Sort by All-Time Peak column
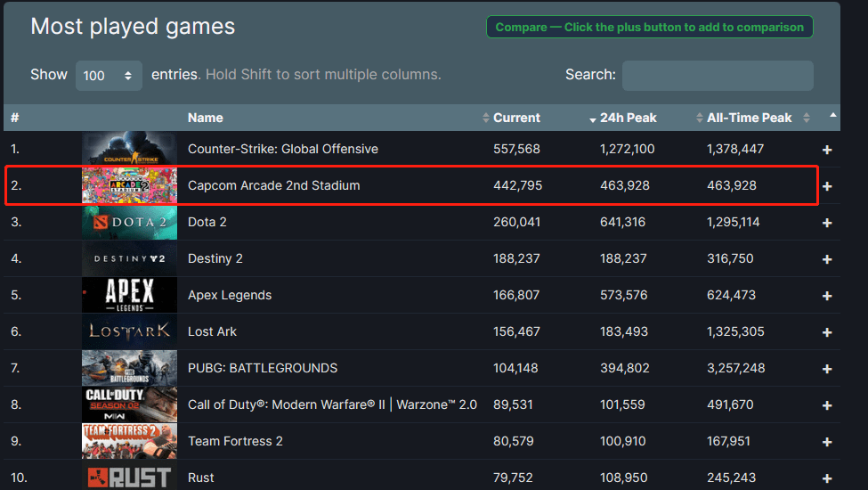 [x=749, y=118]
